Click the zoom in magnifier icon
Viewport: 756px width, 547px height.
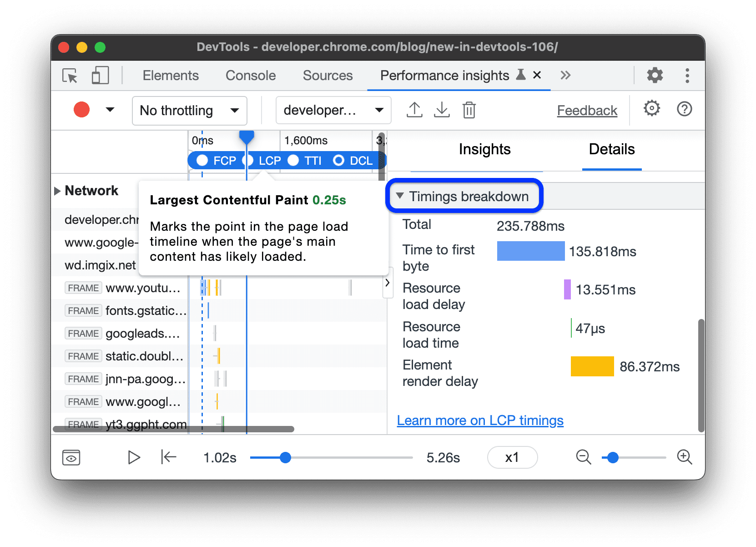tap(684, 457)
